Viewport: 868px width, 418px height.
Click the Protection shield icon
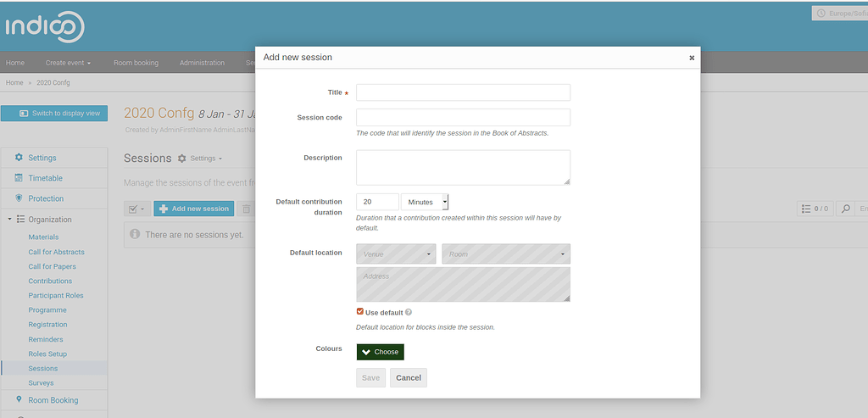(x=19, y=198)
